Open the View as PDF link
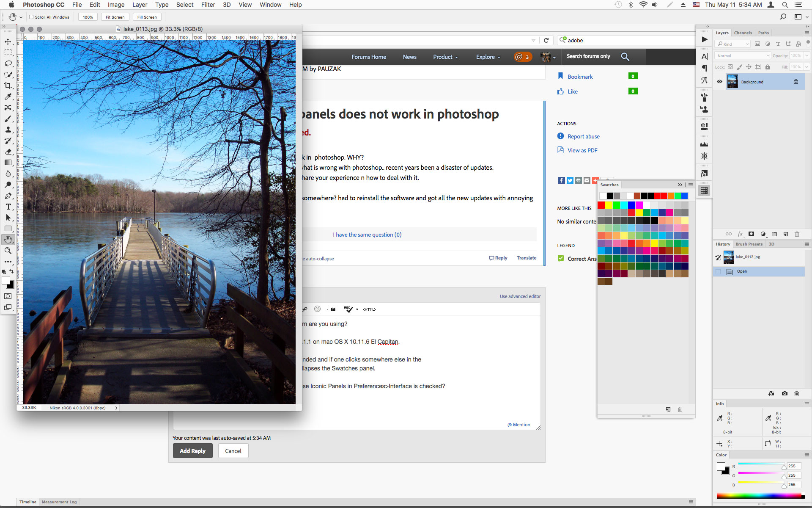The height and width of the screenshot is (508, 812). click(582, 150)
